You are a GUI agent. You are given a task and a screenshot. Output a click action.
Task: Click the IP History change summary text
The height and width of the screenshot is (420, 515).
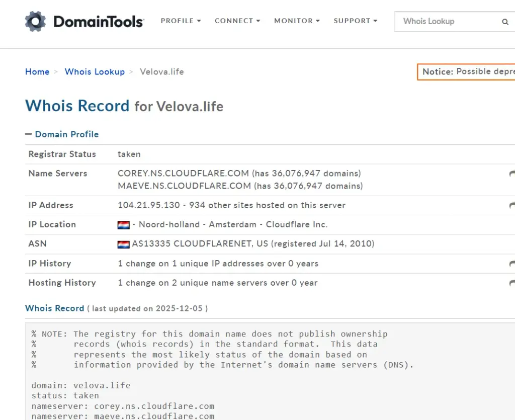tap(218, 264)
